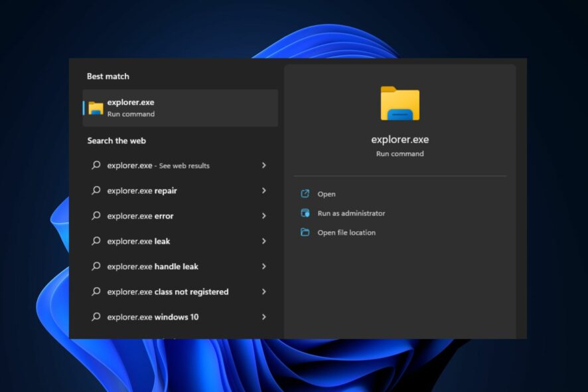This screenshot has height=392, width=588.
Task: Open the 'explorer.exe leak' web suggestion
Action: [x=180, y=241]
